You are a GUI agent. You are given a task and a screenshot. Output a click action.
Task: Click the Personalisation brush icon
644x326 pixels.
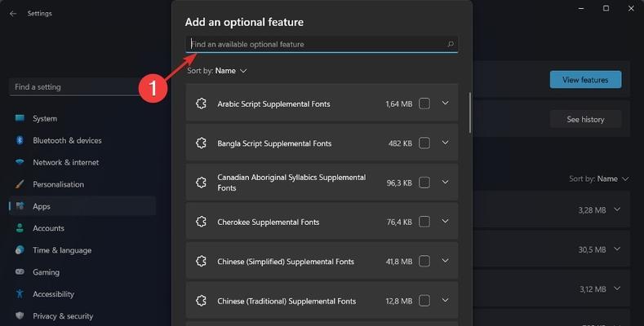tap(20, 184)
